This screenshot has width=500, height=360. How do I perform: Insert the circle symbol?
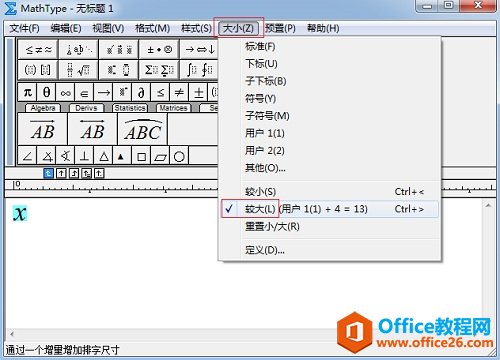click(x=179, y=156)
